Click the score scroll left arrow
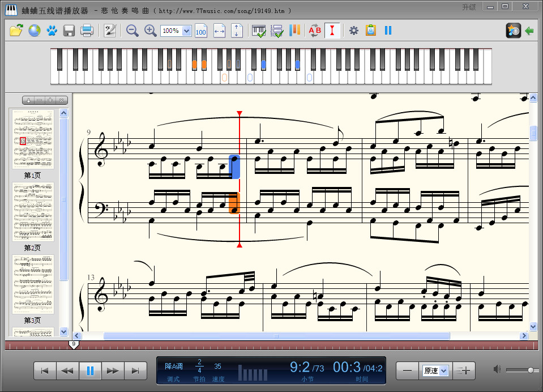 pos(77,335)
